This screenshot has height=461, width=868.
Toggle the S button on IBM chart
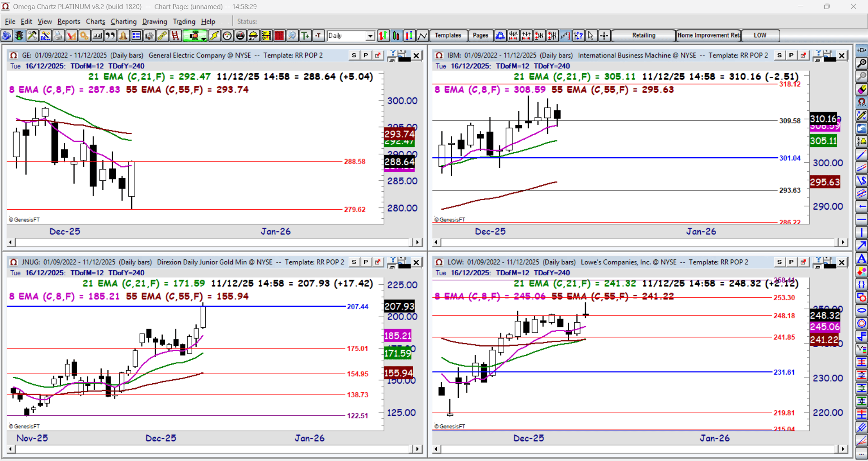click(x=779, y=56)
